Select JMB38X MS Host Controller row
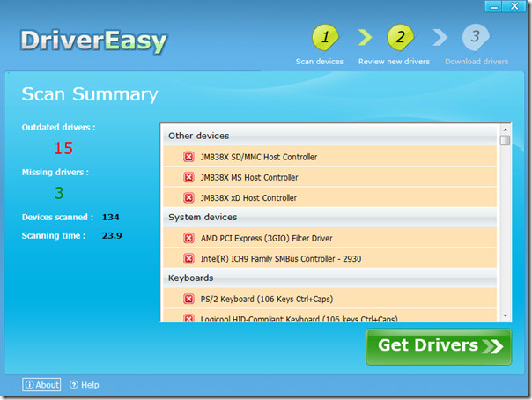Screen dimensions: 532x400 (329, 177)
